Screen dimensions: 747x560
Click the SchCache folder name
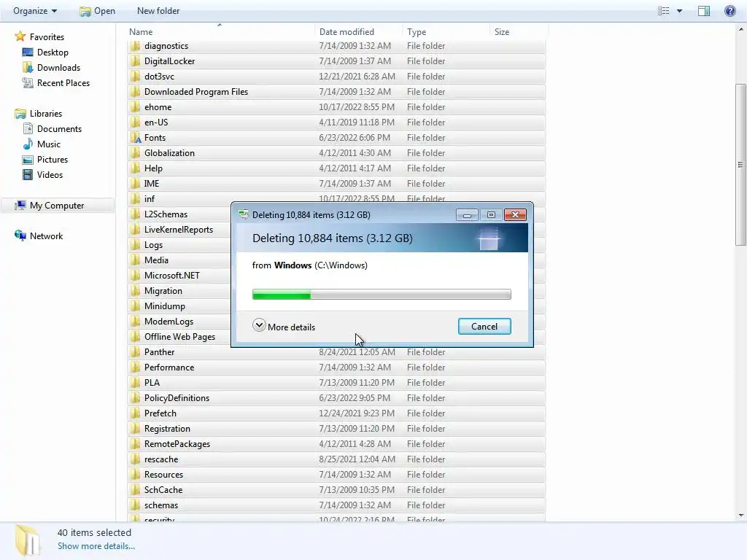coord(163,489)
